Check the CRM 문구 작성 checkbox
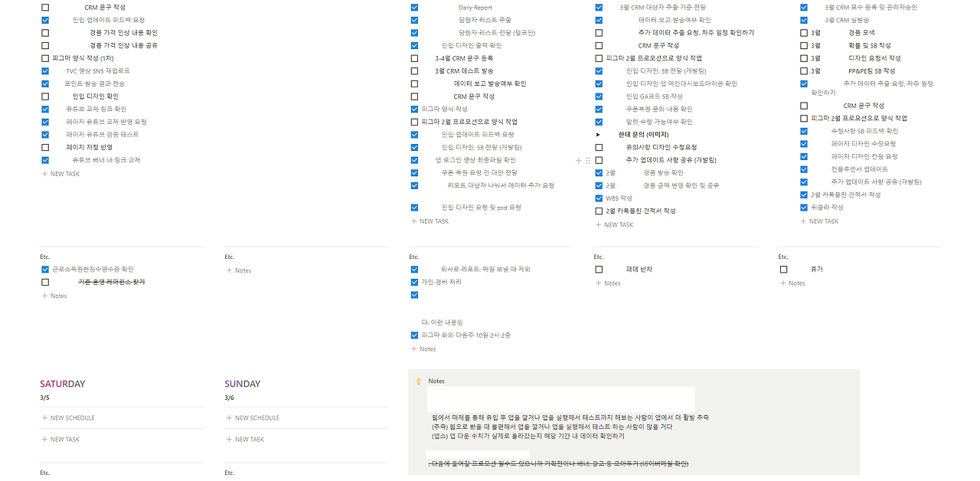This screenshot has width=980, height=481. point(44,6)
